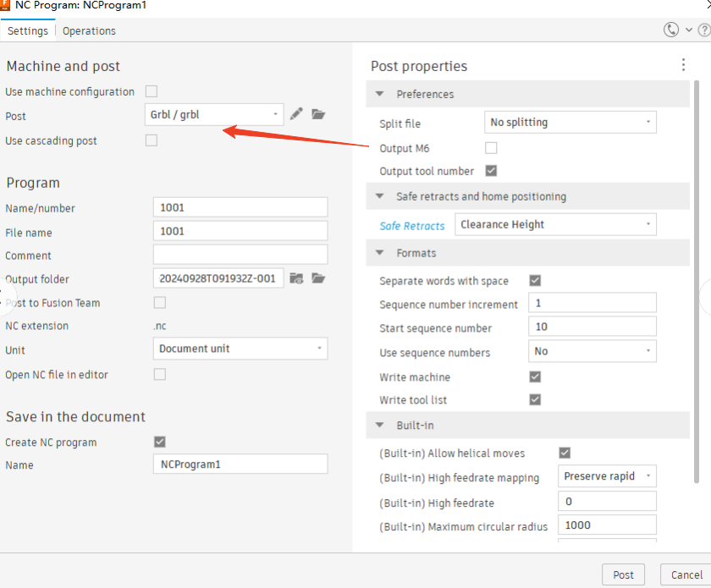711x588 pixels.
Task: Select the Settings tab
Action: coord(28,31)
